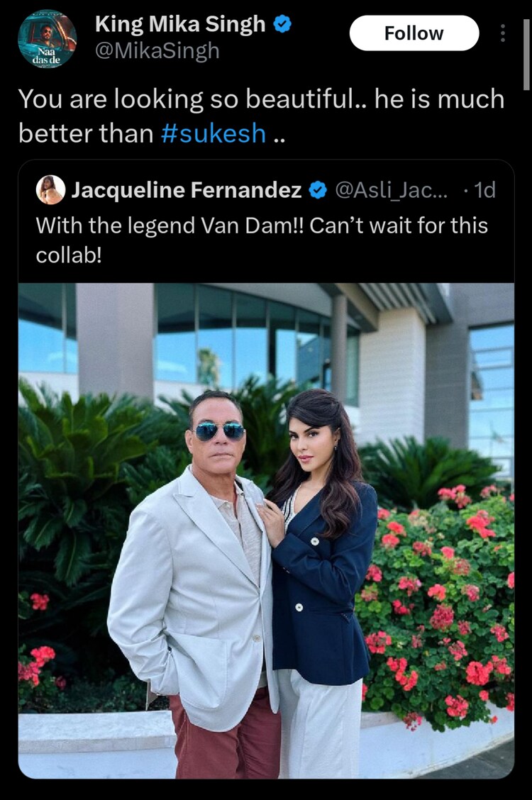The image size is (532, 800).
Task: Click the aviator sunglasses in the photo
Action: click(220, 431)
